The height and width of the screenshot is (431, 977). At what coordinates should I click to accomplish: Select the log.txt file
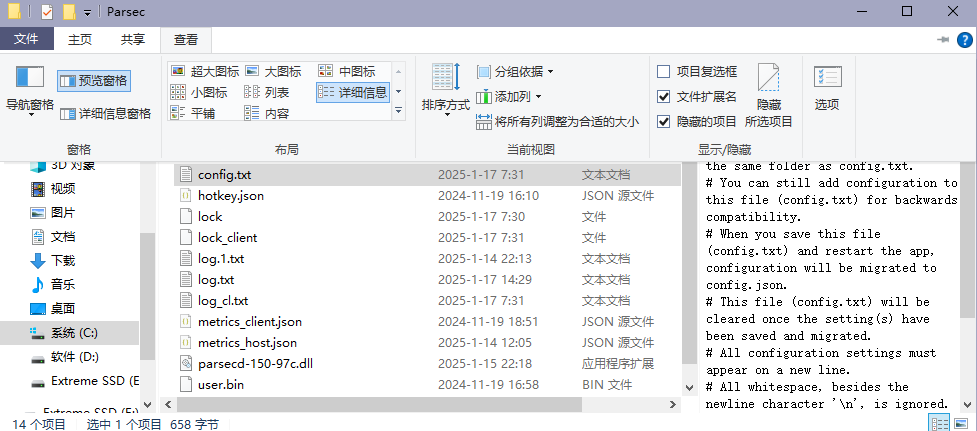(x=427, y=280)
